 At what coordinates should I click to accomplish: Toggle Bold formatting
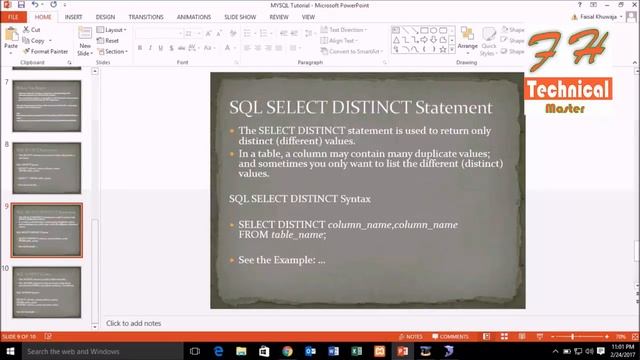tap(140, 48)
